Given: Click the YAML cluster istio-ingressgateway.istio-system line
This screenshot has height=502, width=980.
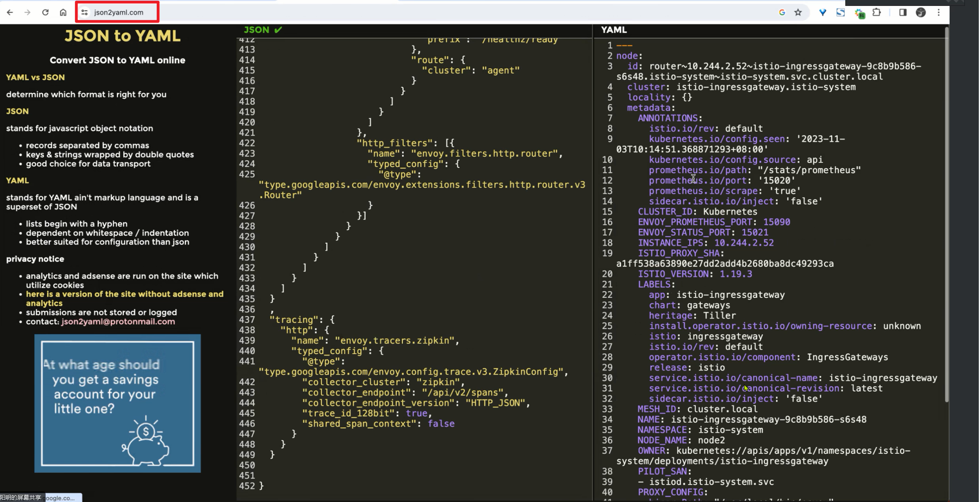Looking at the screenshot, I should [741, 87].
